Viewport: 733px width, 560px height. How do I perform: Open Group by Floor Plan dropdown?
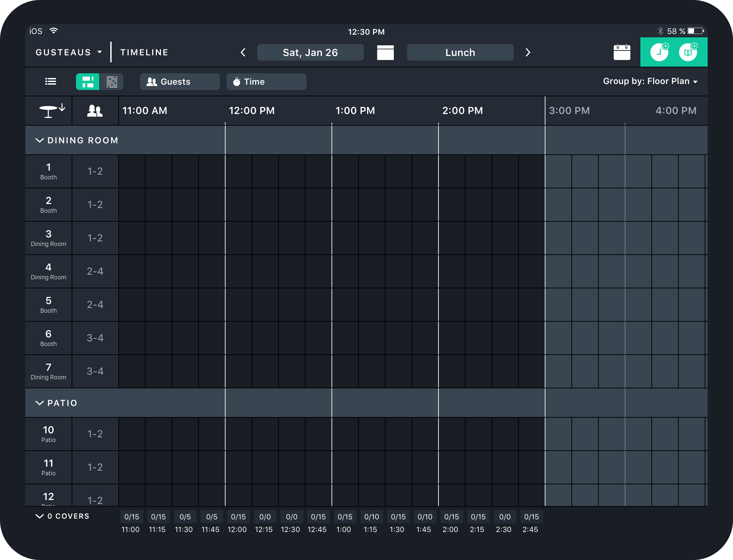point(650,81)
